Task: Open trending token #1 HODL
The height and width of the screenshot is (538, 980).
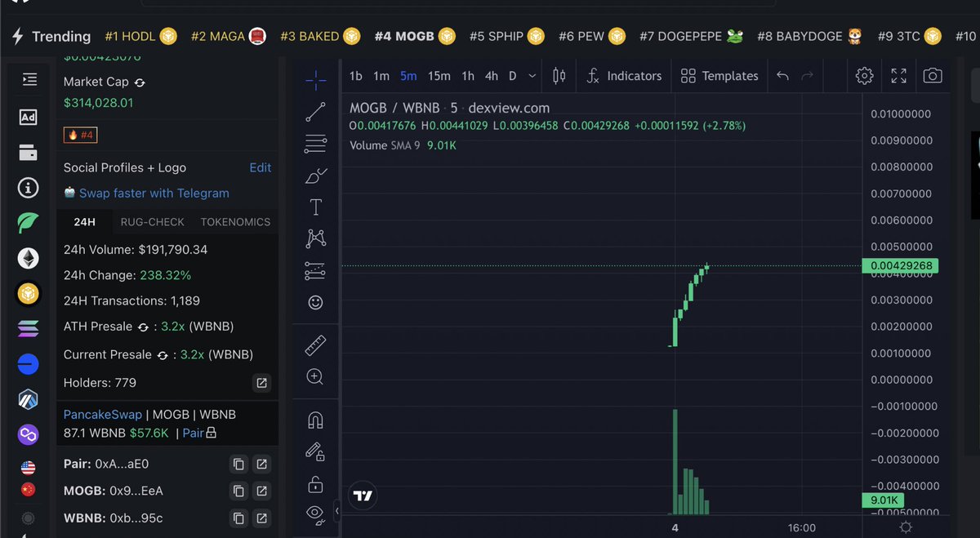Action: click(140, 37)
